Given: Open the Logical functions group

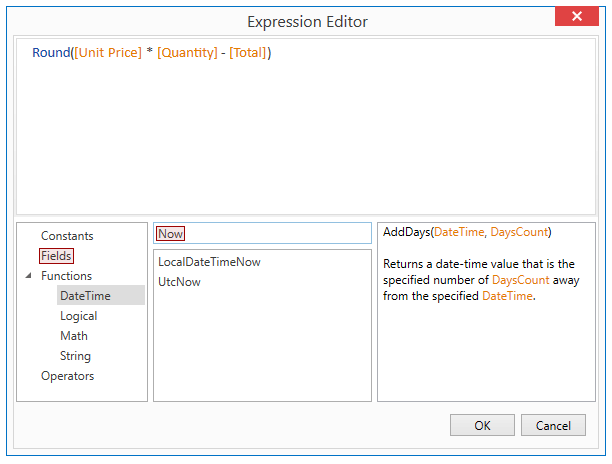Looking at the screenshot, I should pyautogui.click(x=78, y=316).
